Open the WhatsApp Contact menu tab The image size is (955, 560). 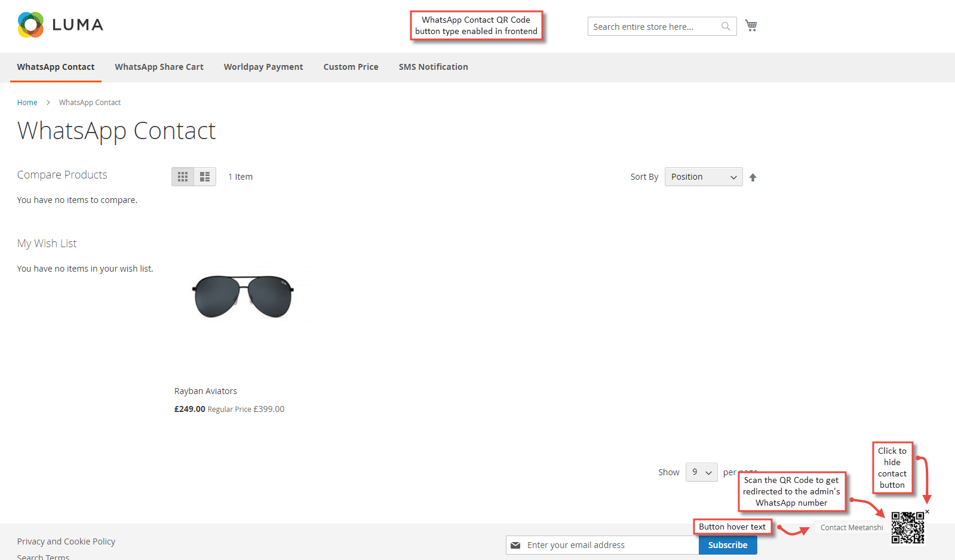coord(56,67)
